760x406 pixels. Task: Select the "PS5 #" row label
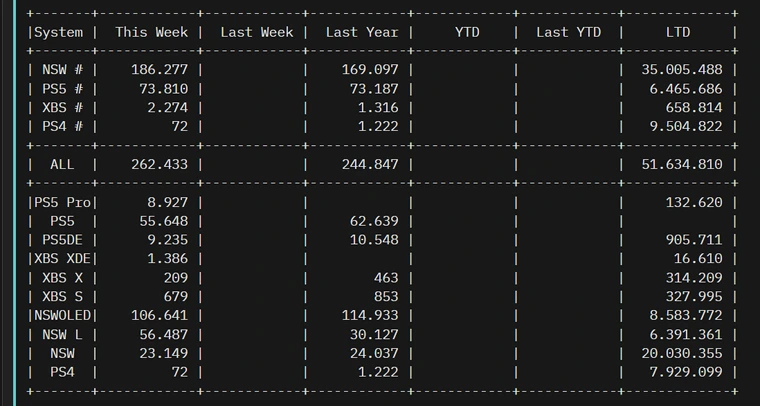(x=63, y=89)
